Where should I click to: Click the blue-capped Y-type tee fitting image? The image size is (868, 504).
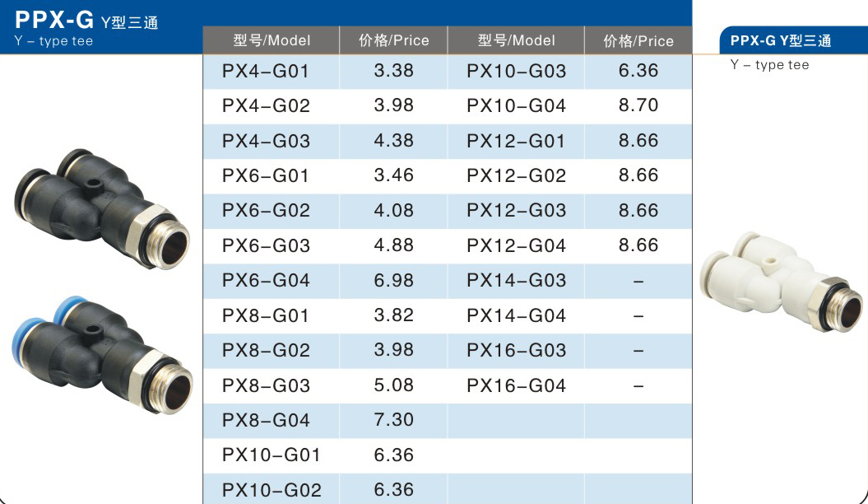(x=102, y=355)
